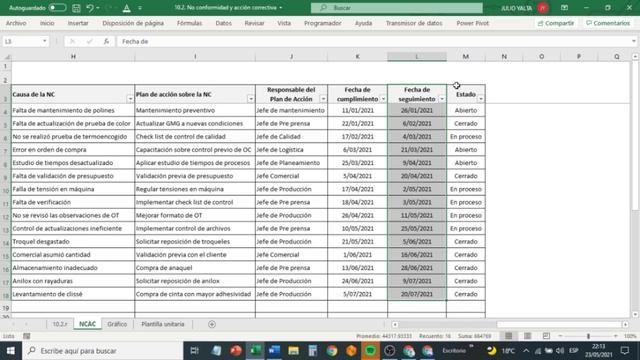Click zoom in plus button
640x360 pixels.
coord(616,336)
